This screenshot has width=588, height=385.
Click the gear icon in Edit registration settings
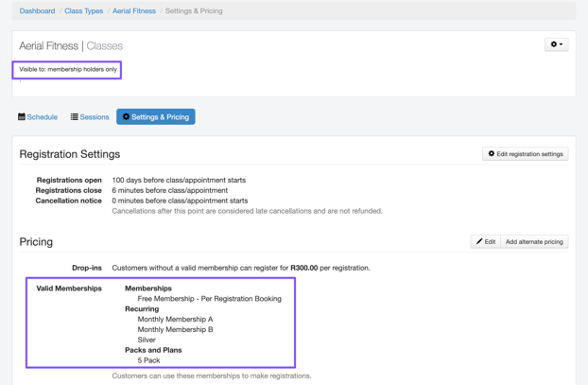coord(492,153)
